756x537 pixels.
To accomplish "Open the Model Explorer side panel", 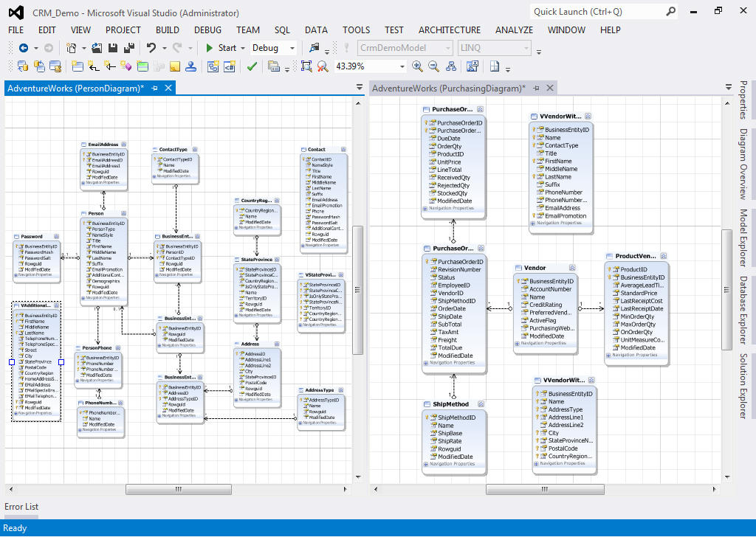I will [x=743, y=238].
